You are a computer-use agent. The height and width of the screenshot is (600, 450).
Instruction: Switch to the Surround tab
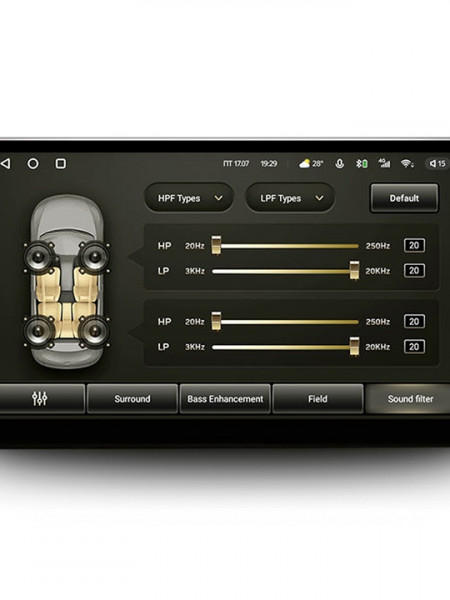coord(132,399)
